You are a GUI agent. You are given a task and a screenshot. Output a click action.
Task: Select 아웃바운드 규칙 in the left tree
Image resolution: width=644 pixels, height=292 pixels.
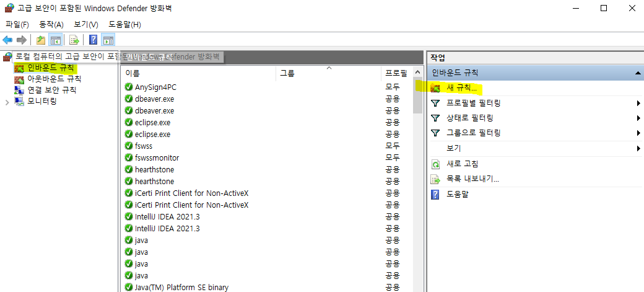click(x=54, y=79)
